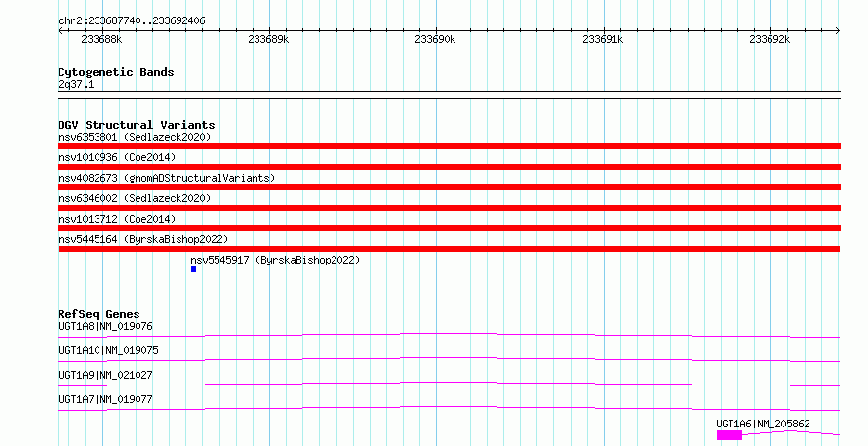Open the nsv1010936 (Coe2014) variant label

coord(117,157)
